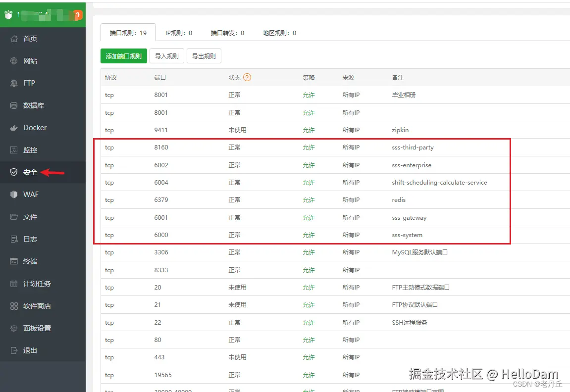Screen dimensions: 570x392
Task: Click the 备注 column header
Action: coord(398,77)
